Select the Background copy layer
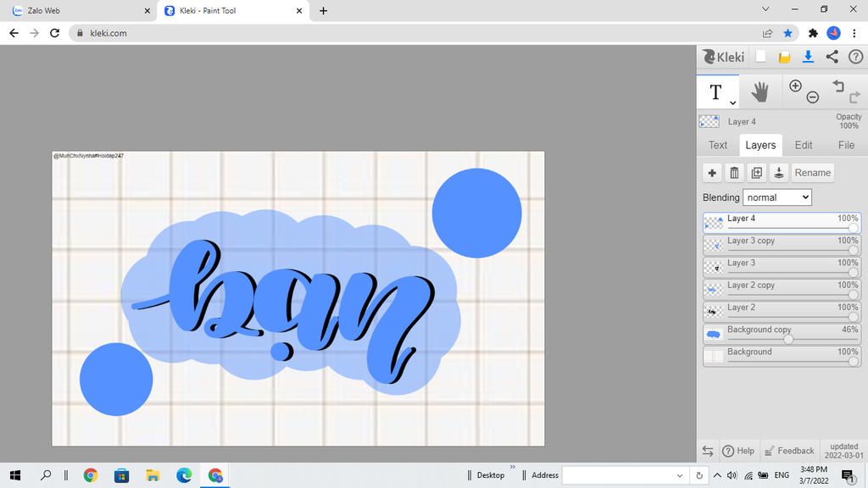The width and height of the screenshot is (868, 488). (782, 333)
